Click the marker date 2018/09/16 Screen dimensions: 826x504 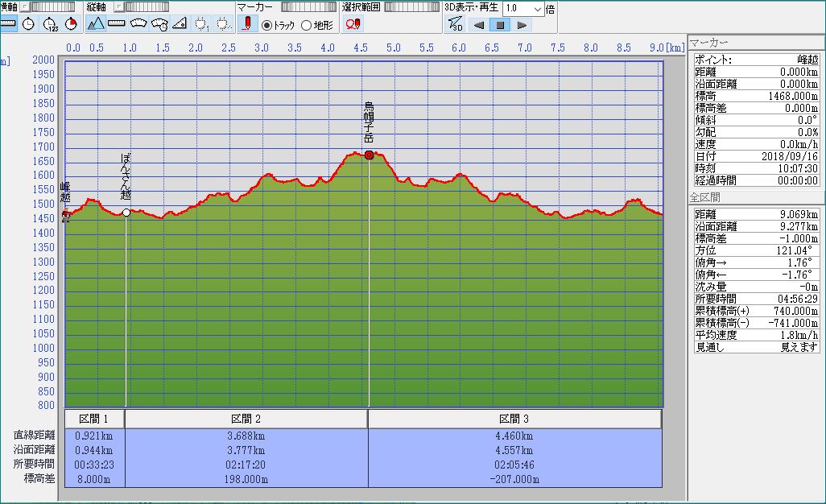[790, 156]
